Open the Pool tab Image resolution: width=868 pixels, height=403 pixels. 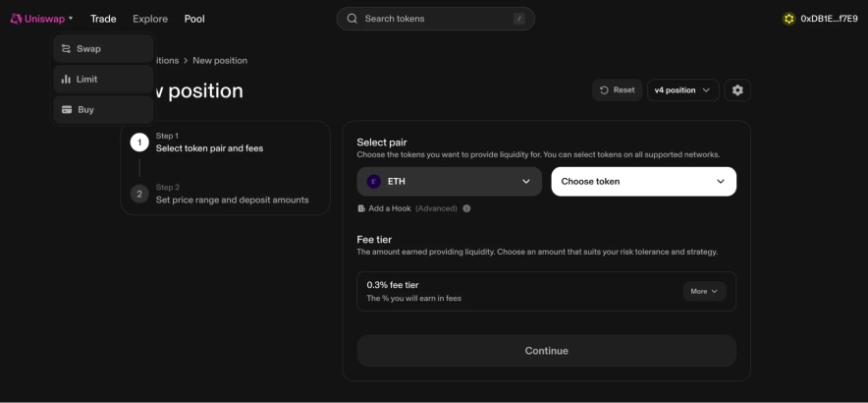(194, 19)
